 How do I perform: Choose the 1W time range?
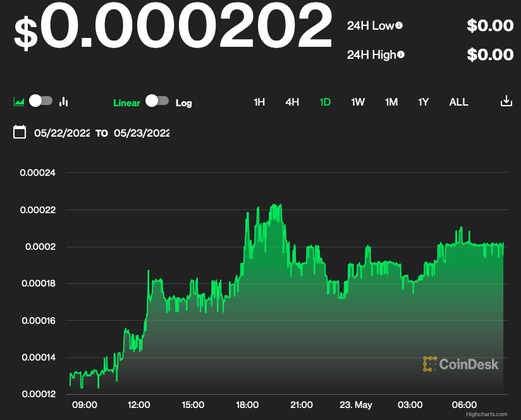tap(358, 102)
